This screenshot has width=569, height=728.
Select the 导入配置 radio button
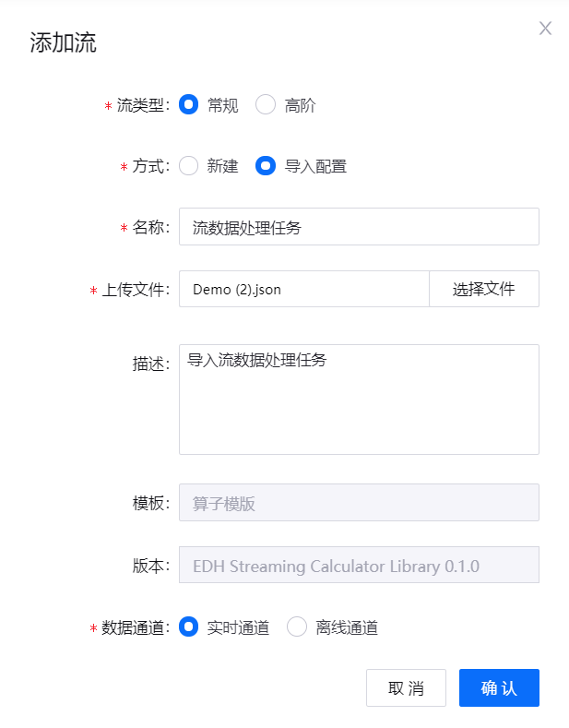pyautogui.click(x=266, y=166)
